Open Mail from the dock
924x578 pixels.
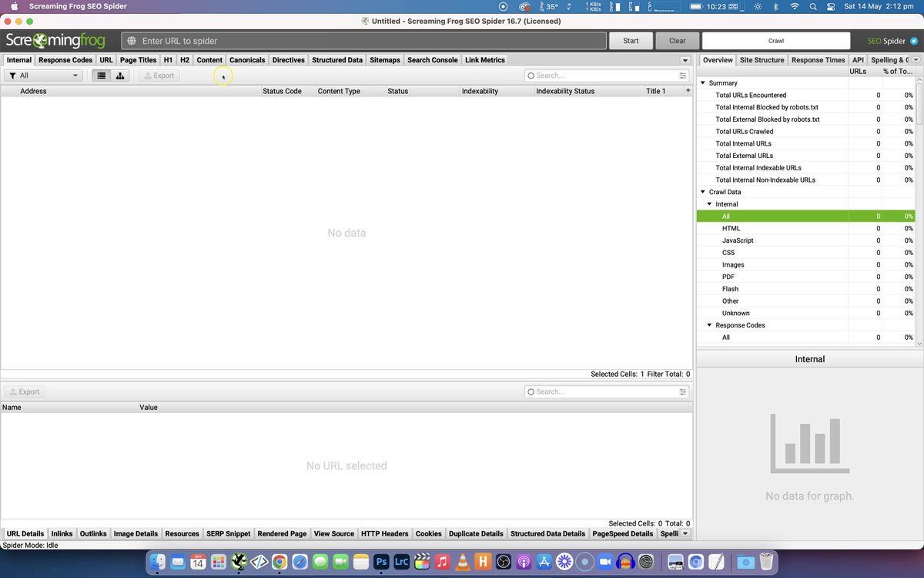[178, 562]
